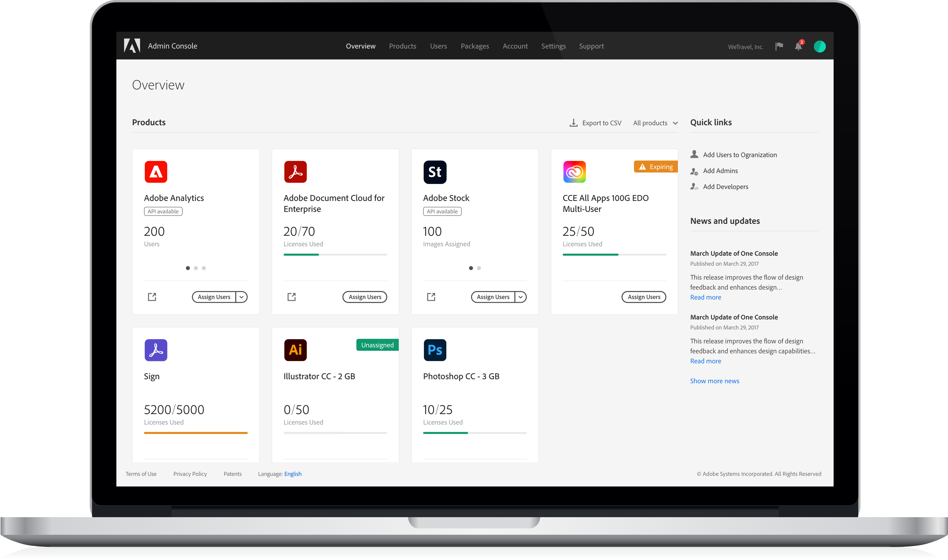Click Patents footer link
Viewport: 948px width, 560px height.
point(233,474)
